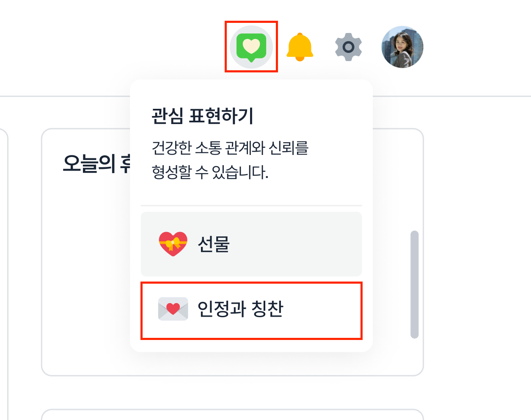Click the 건강한 소통 관계와 신뢰를 text
This screenshot has width=531, height=420.
(230, 148)
